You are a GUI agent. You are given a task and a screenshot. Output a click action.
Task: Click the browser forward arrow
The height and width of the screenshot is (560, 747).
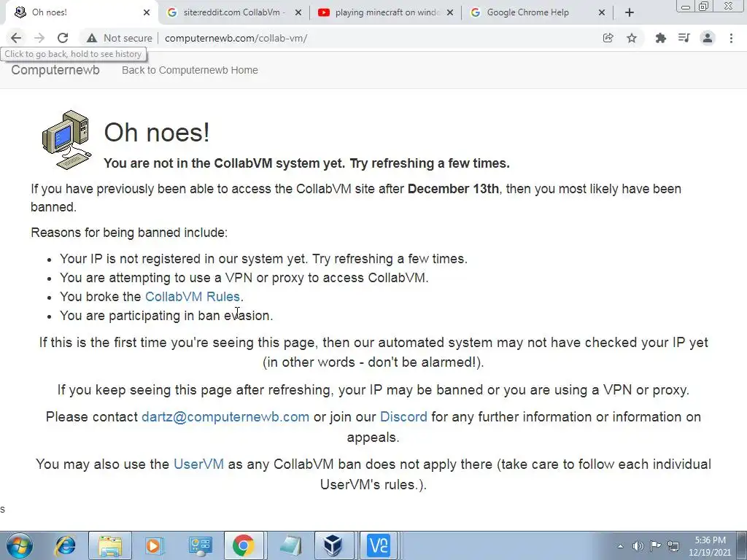tap(39, 38)
